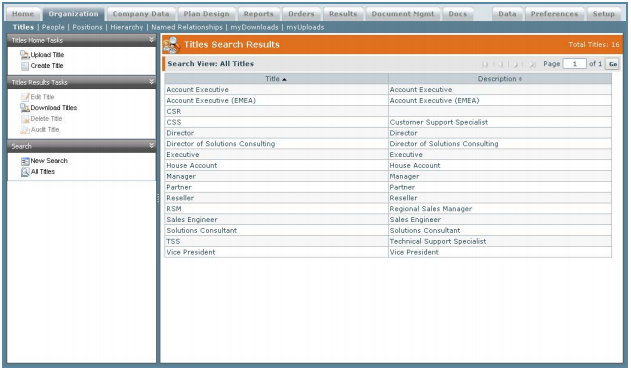
Task: Open the Hierarchy submenu link
Action: (127, 27)
